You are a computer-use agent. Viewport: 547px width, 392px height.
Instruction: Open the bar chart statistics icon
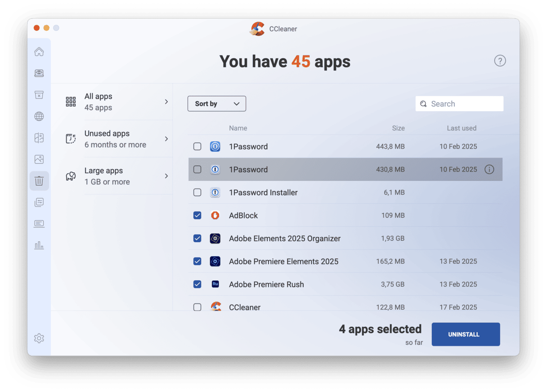pos(39,245)
